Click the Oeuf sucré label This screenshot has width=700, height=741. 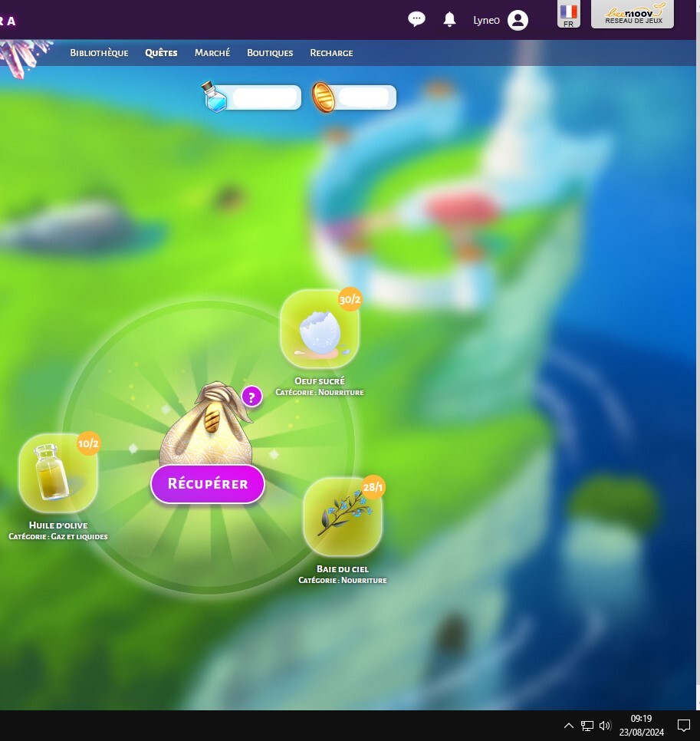(320, 381)
